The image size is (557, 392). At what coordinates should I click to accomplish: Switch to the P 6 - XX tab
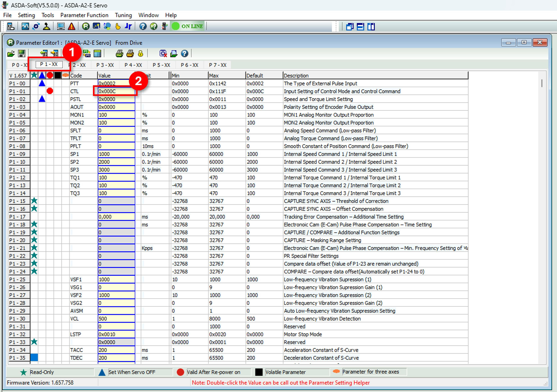tap(189, 65)
